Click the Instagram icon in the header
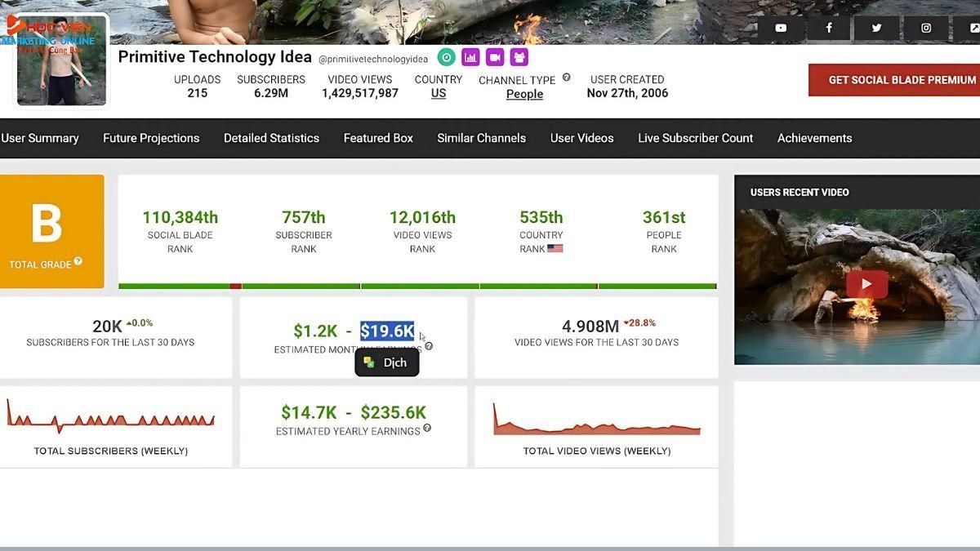The image size is (980, 551). click(925, 28)
